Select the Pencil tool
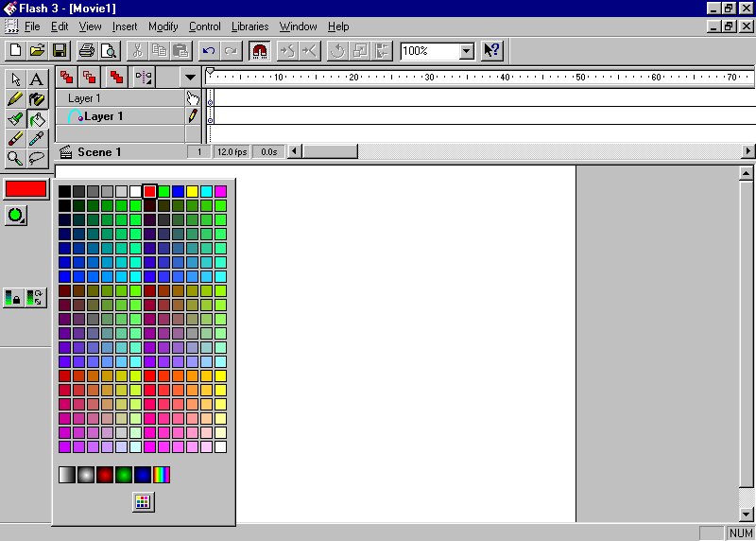 (15, 99)
